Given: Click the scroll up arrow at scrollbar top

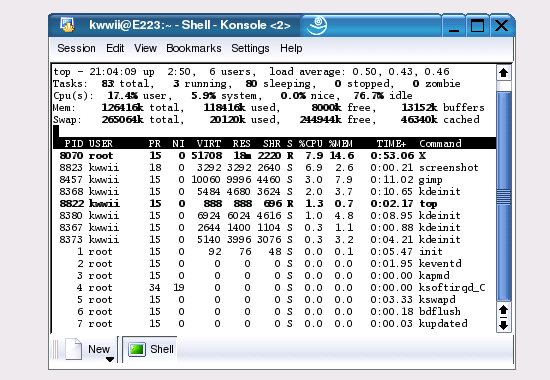Looking at the screenshot, I should click(x=504, y=73).
